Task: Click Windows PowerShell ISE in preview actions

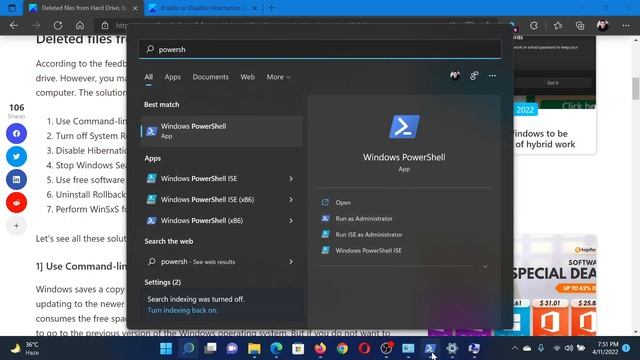Action: point(368,251)
